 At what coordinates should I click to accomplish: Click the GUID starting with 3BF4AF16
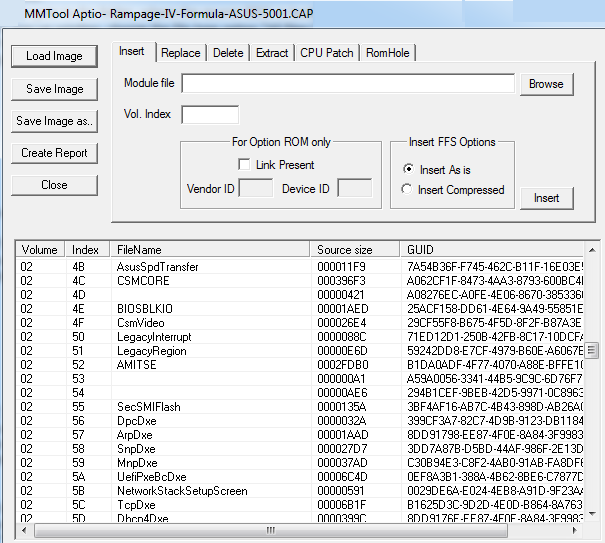495,407
